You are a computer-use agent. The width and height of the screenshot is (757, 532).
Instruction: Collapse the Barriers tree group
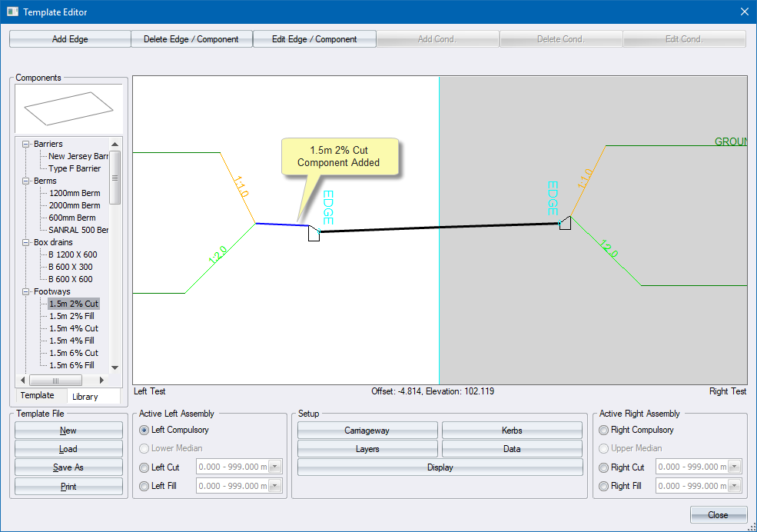click(x=27, y=144)
